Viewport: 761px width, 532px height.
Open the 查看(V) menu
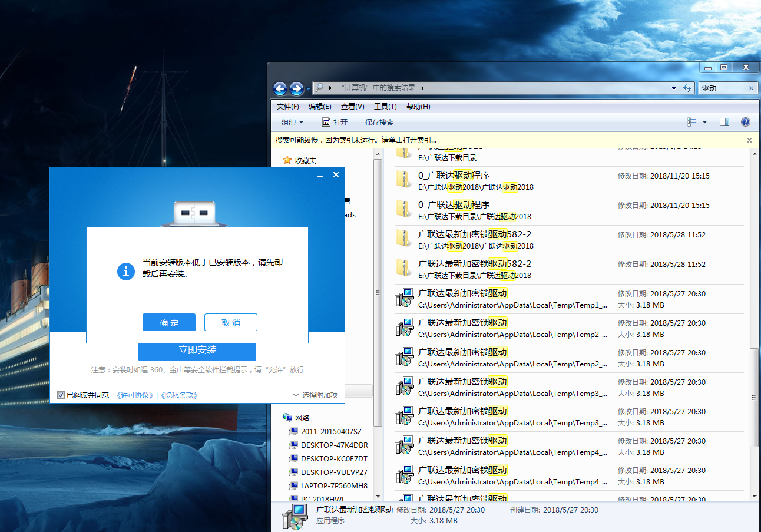352,107
